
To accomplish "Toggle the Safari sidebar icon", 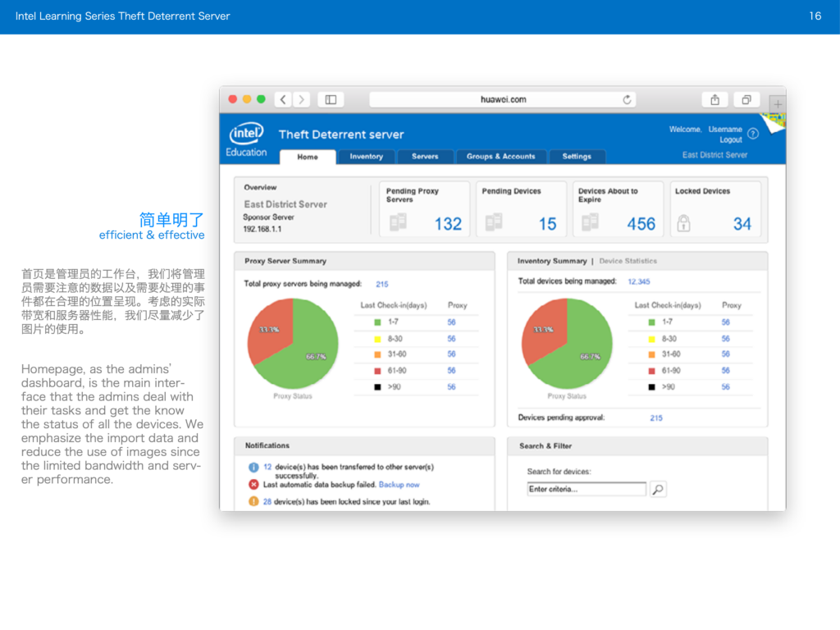I will pos(331,99).
